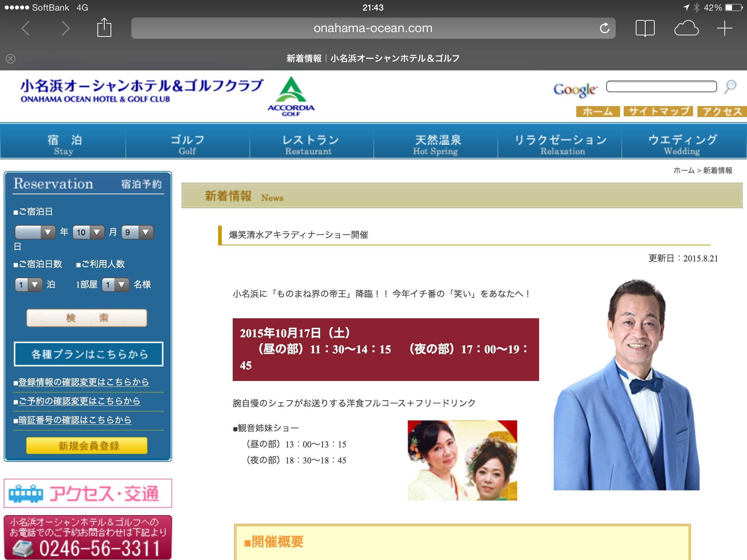This screenshot has height=560, width=747.
Task: Click the hotel name logo title
Action: tap(142, 91)
